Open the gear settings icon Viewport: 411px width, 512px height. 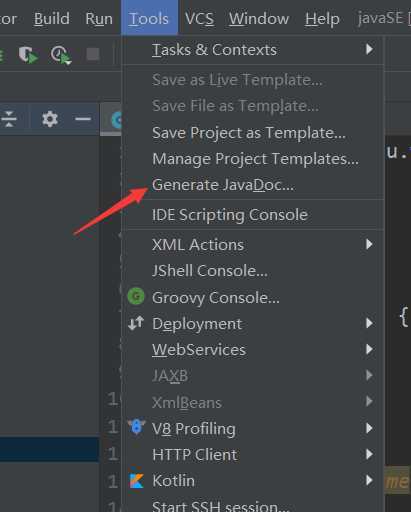point(50,119)
